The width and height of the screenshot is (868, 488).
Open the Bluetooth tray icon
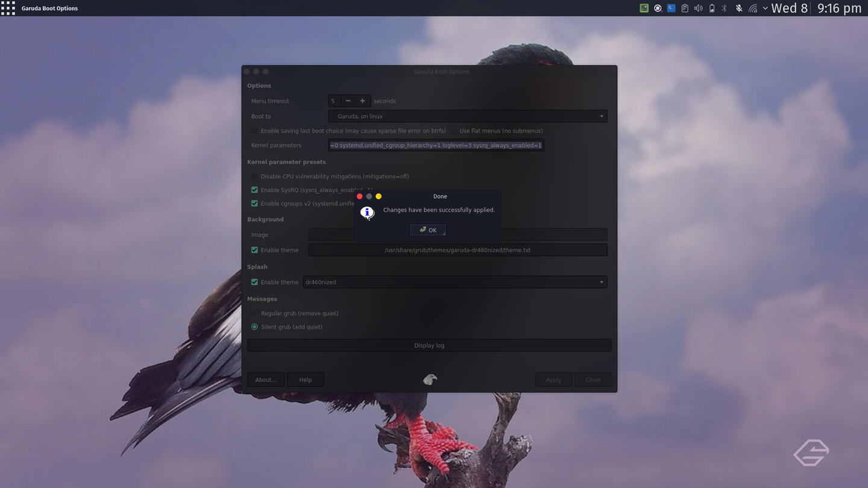725,8
